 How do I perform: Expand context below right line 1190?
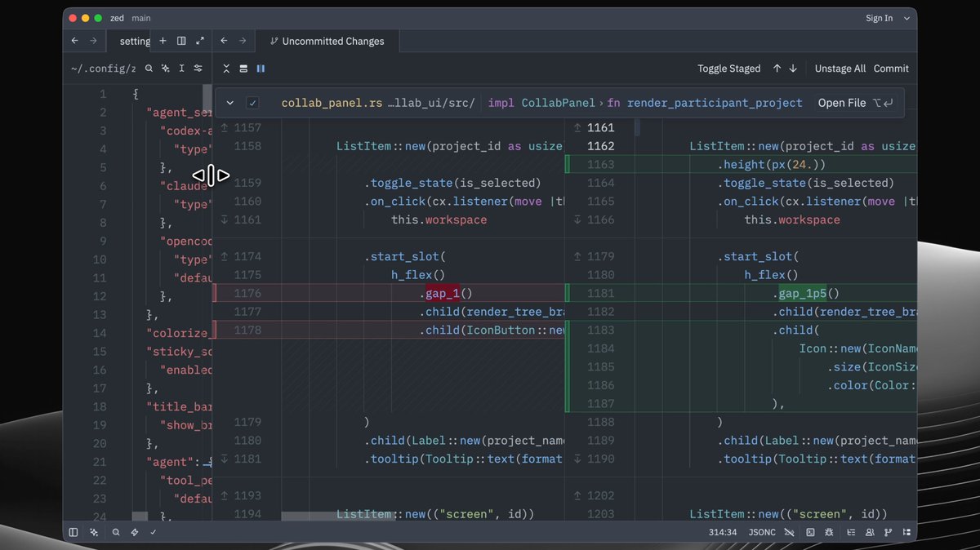pos(577,459)
